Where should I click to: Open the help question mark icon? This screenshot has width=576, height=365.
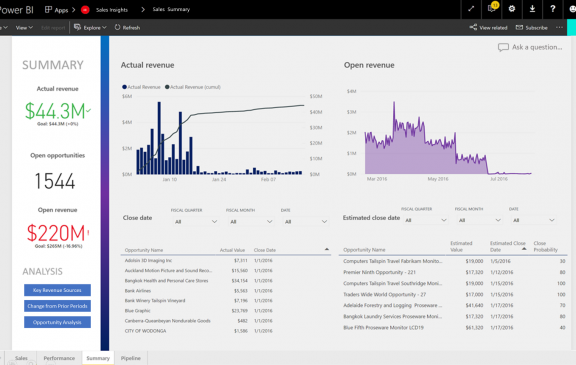point(552,9)
